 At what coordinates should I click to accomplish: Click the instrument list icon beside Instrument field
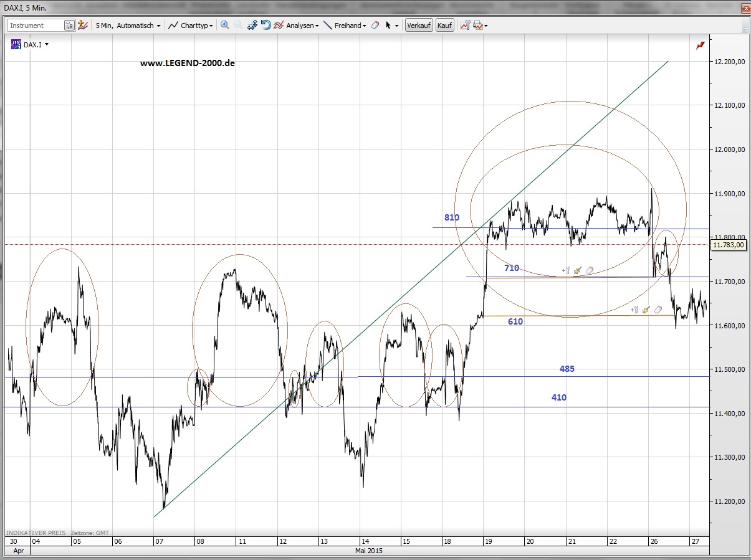tap(70, 25)
